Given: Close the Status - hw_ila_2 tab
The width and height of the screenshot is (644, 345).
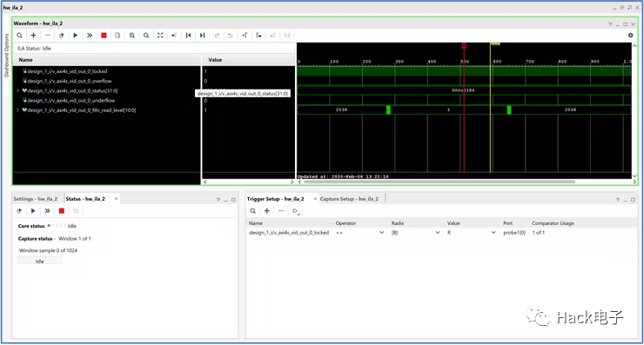Looking at the screenshot, I should tap(117, 199).
